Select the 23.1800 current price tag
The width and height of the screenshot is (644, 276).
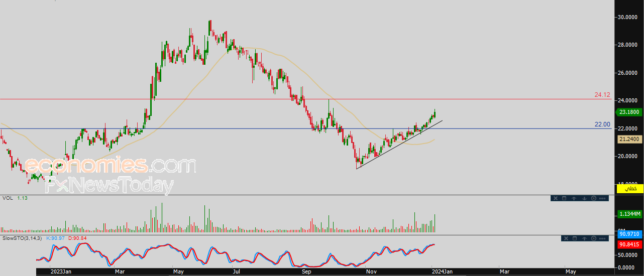coord(629,113)
